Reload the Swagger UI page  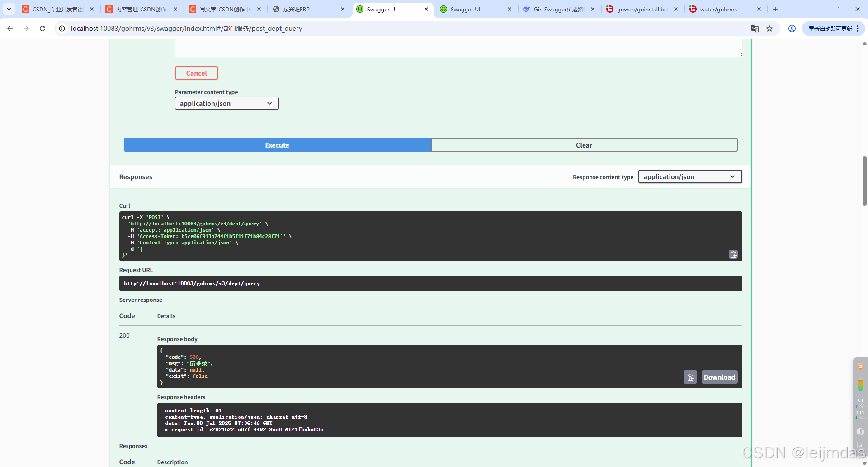[42, 28]
